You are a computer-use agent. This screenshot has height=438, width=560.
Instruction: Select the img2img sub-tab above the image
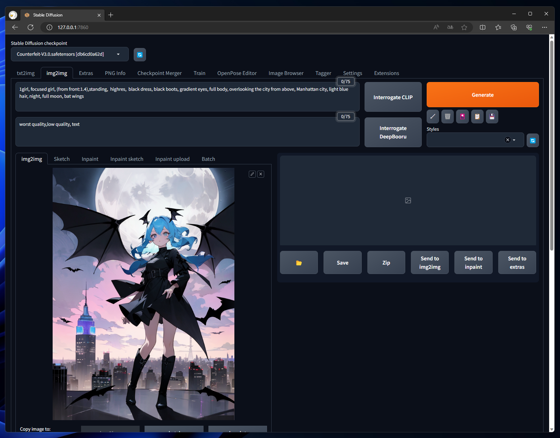pos(31,159)
